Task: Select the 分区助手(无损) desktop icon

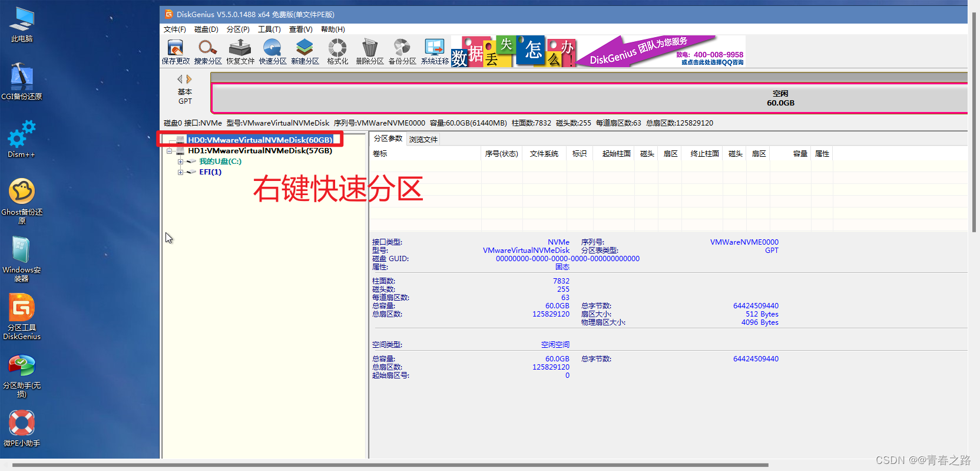Action: click(x=22, y=376)
